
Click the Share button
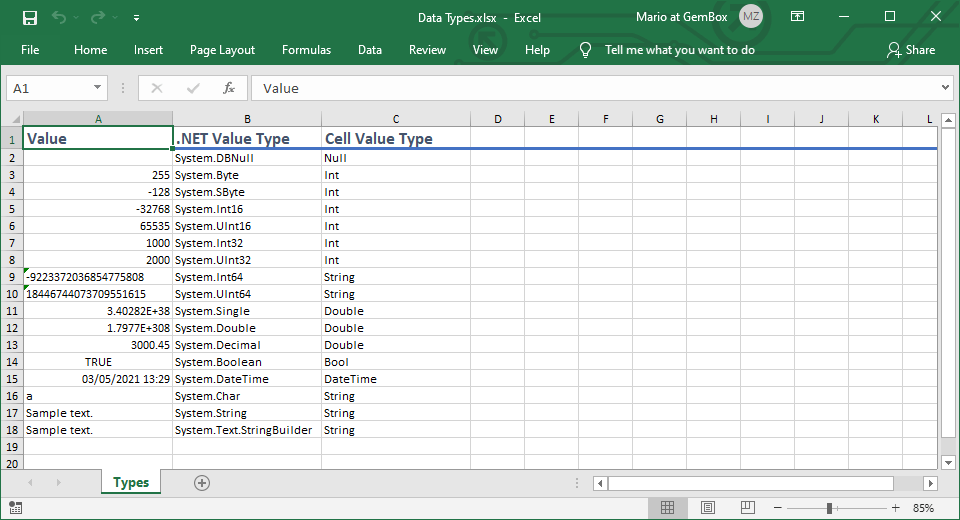(910, 50)
